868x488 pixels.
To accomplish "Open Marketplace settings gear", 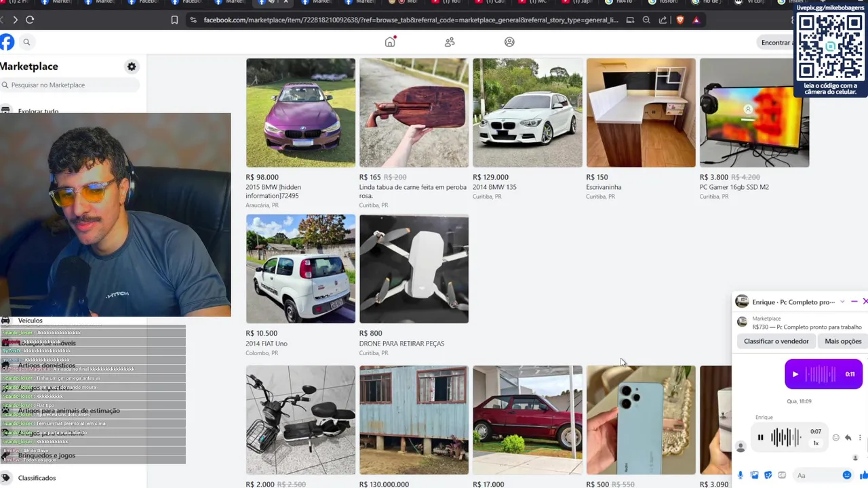I will (x=132, y=66).
